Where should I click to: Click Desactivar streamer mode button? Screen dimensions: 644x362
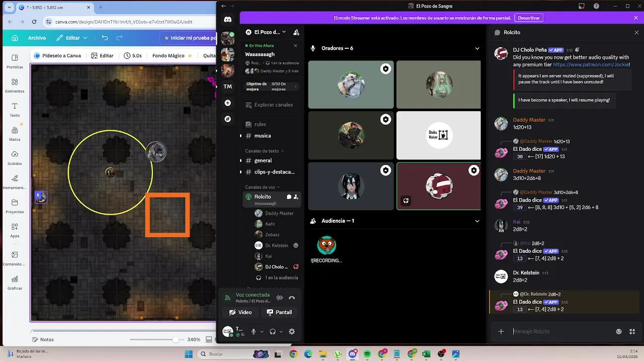click(529, 18)
